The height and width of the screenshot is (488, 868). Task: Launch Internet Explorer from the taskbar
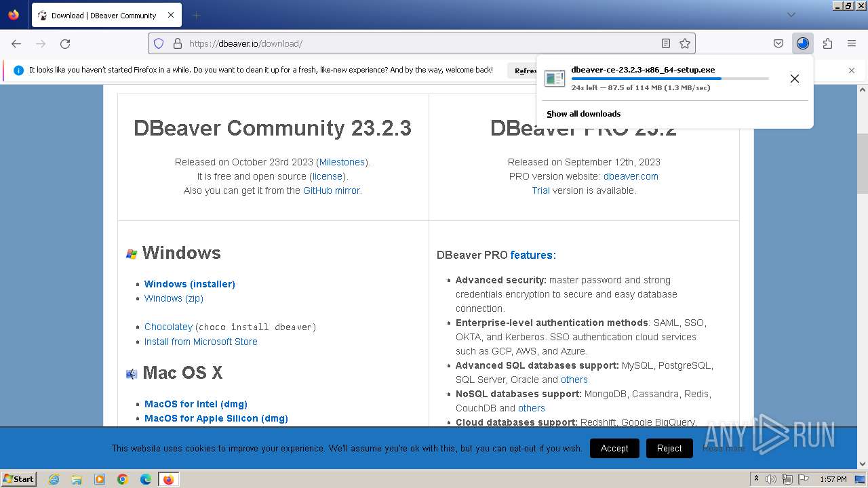coord(54,479)
